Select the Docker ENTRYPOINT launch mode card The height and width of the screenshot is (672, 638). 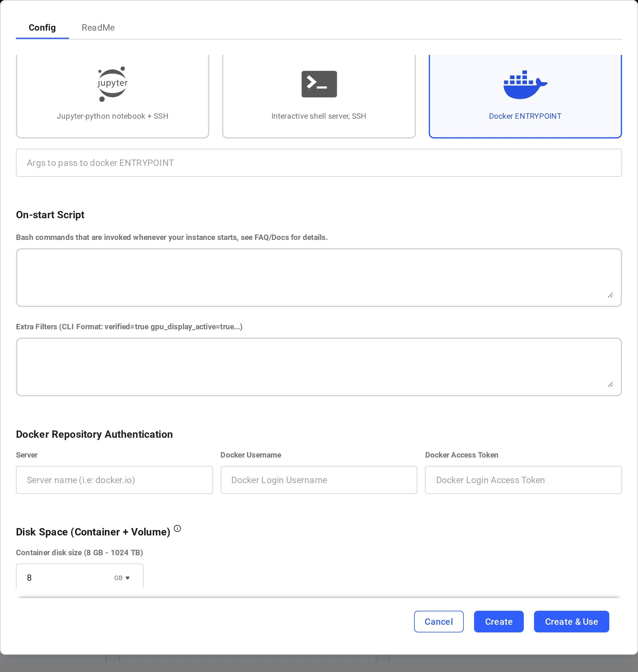pos(525,96)
